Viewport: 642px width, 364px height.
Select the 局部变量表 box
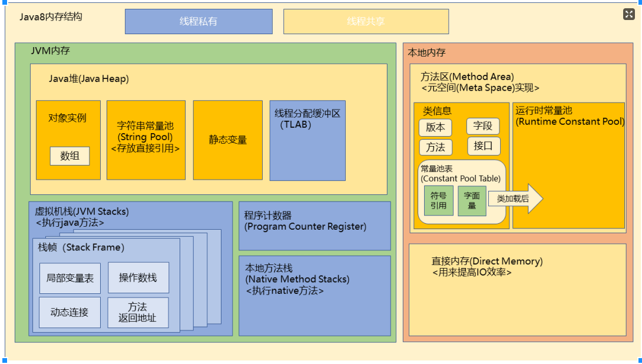70,279
